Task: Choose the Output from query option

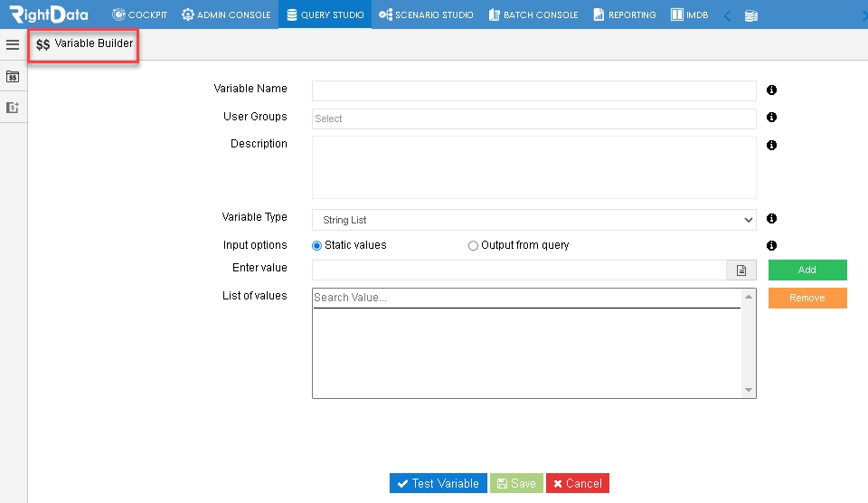Action: point(473,245)
